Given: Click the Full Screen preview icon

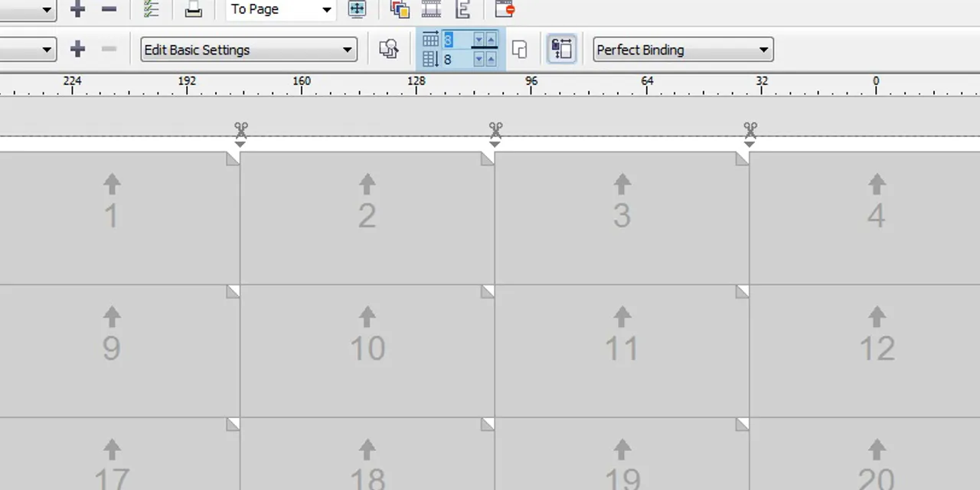Looking at the screenshot, I should (x=357, y=9).
